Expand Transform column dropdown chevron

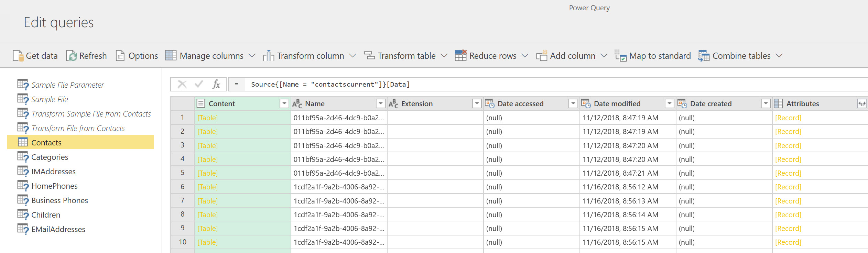tap(352, 56)
